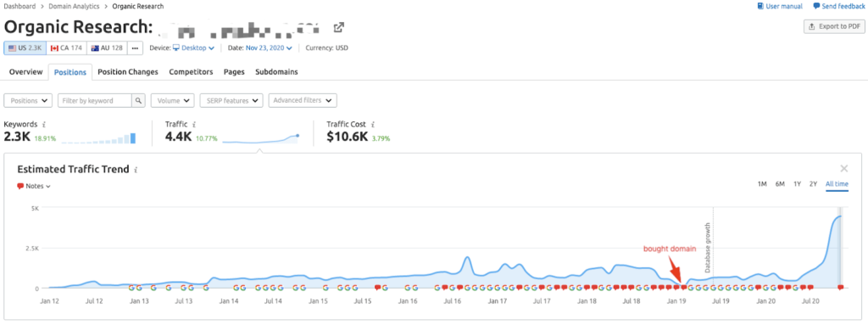
Task: Switch to the AU 128 database
Action: (108, 48)
